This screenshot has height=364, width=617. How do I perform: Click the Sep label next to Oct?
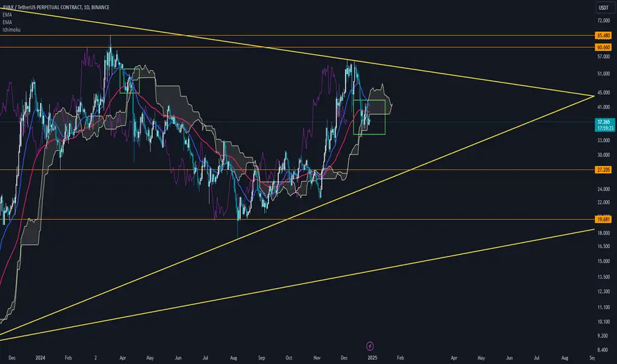[x=261, y=358]
